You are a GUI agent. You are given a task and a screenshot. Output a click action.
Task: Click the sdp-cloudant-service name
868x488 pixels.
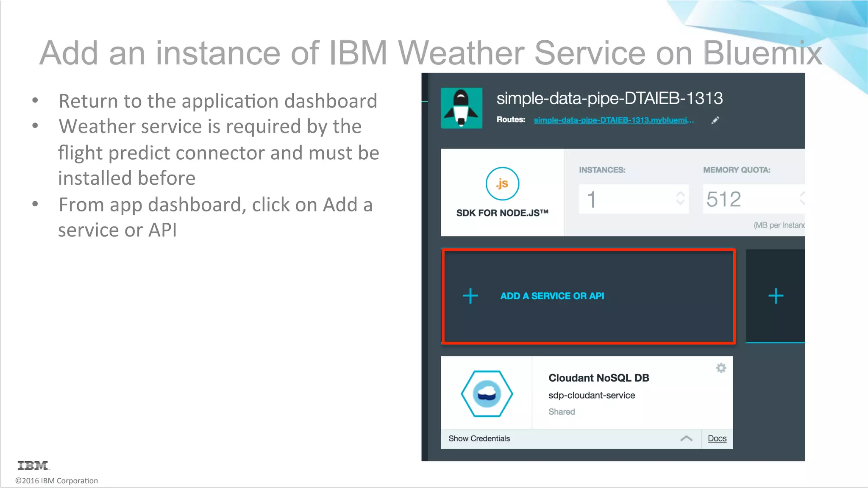click(592, 396)
